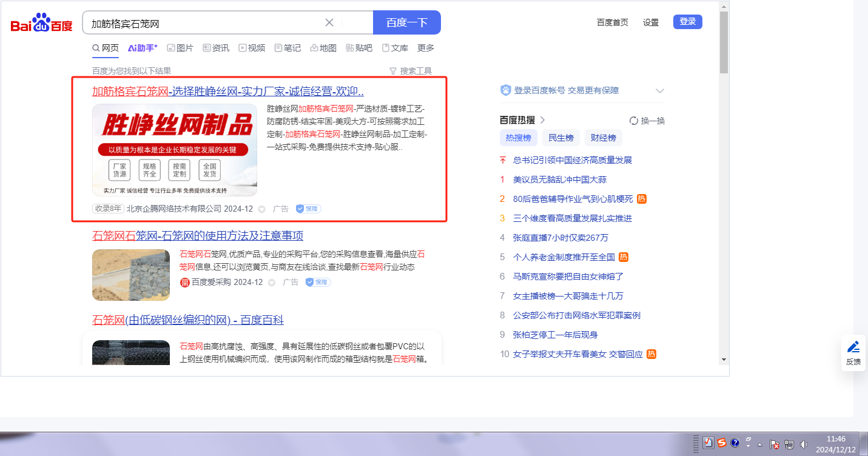Select the 财经榜 tab
Screen dimensions: 868x456
tap(603, 138)
